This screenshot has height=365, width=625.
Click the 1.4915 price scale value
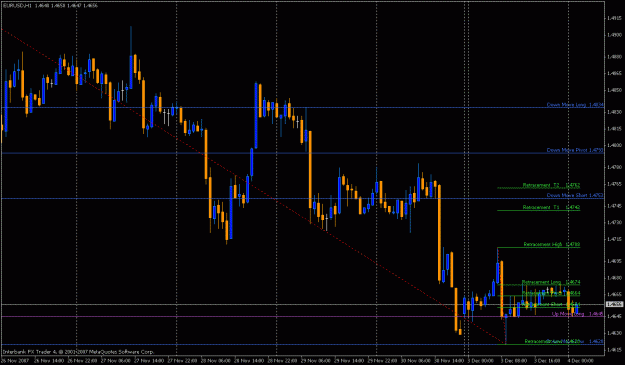(614, 18)
